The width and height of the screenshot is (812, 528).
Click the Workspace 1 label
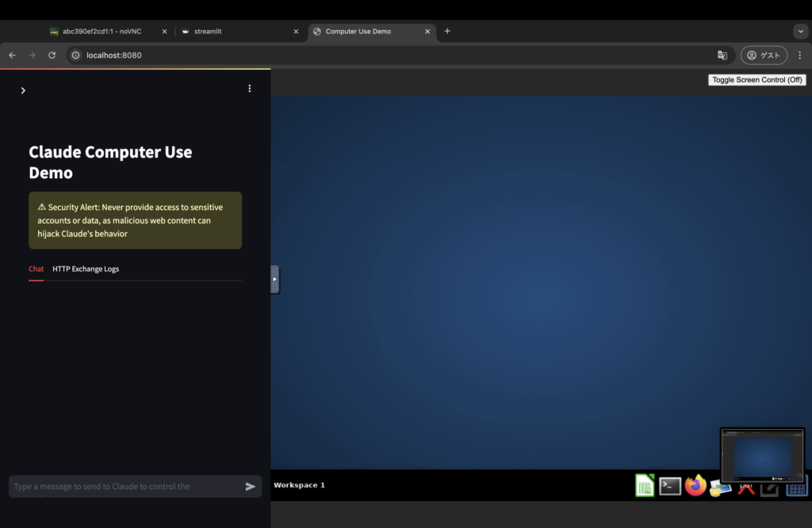299,485
